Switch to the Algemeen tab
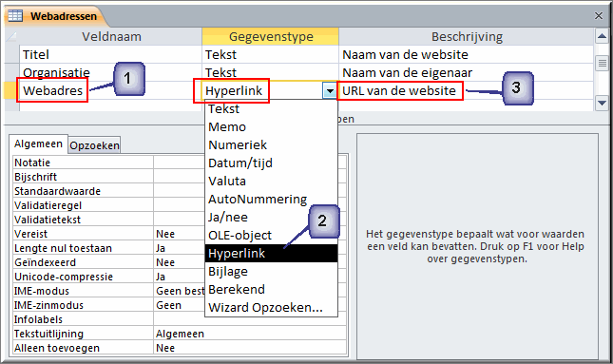This screenshot has height=364, width=613. [x=38, y=144]
